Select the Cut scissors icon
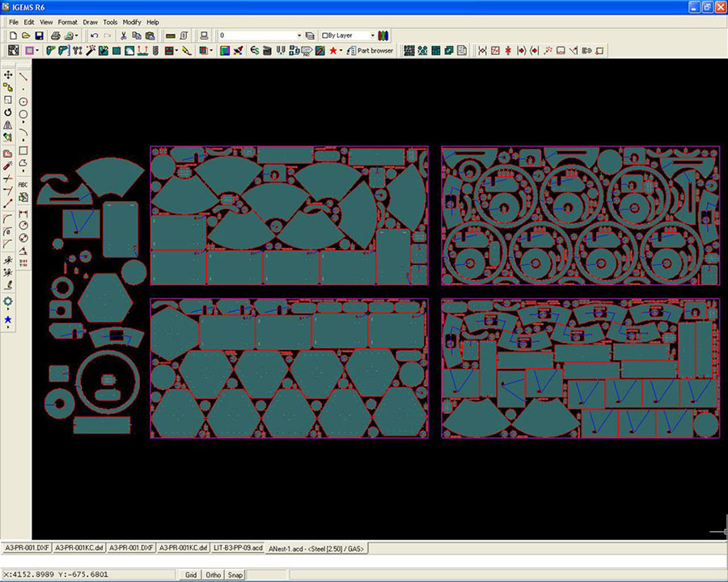Image resolution: width=728 pixels, height=582 pixels. [x=124, y=36]
